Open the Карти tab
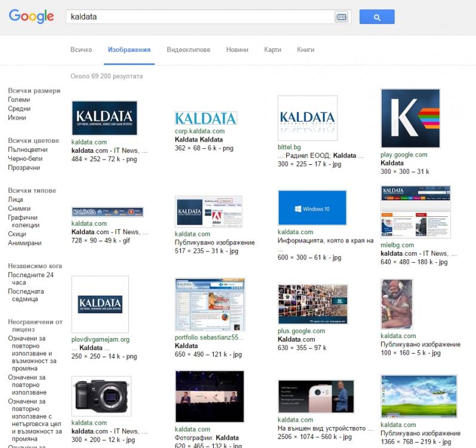The image size is (476, 448). (x=272, y=50)
